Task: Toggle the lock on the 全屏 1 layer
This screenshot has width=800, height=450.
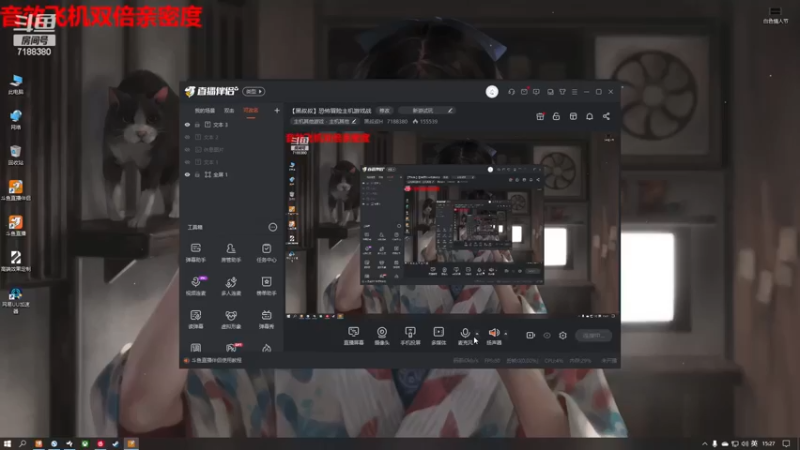Action: (x=197, y=174)
